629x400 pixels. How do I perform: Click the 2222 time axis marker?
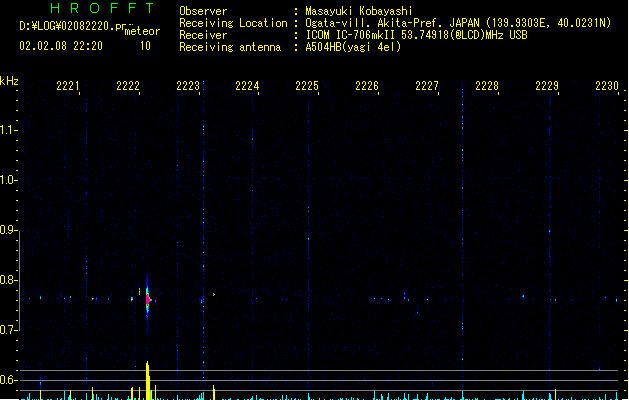[128, 86]
